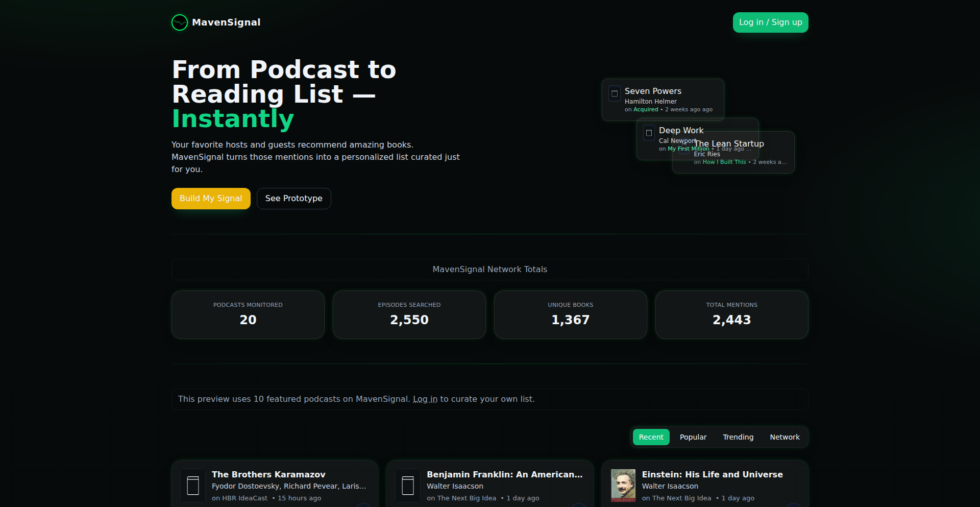Click the MavenSignal logo icon
The height and width of the screenshot is (507, 980).
[x=179, y=22]
